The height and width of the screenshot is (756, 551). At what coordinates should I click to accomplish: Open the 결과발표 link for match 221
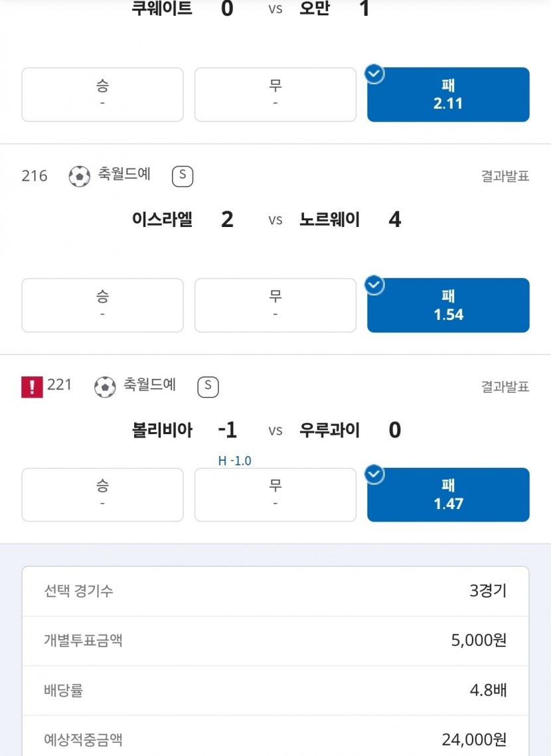point(505,387)
